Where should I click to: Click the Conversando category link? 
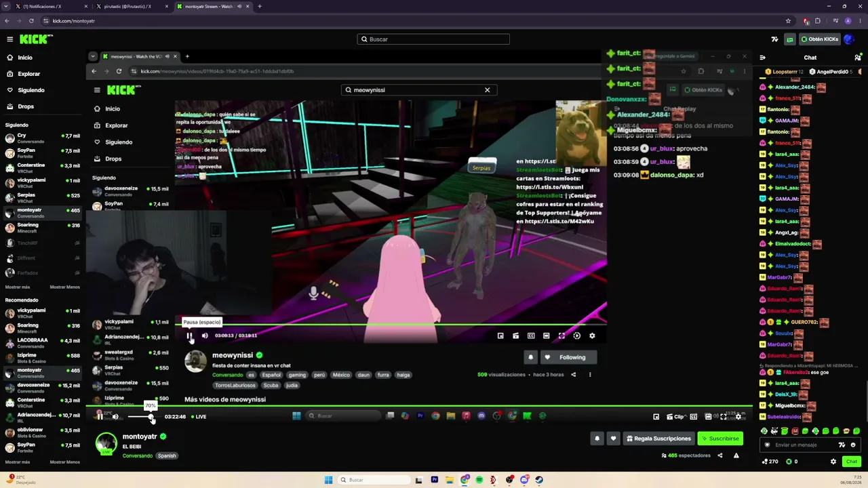coord(138,455)
